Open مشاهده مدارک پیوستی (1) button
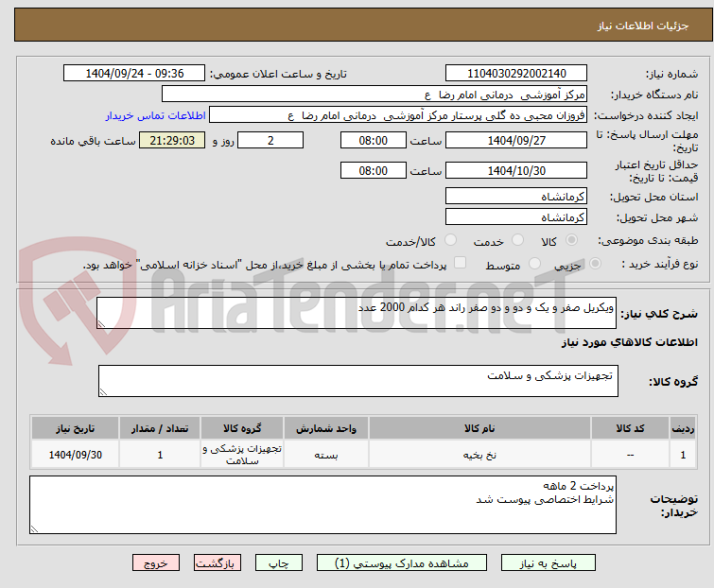This screenshot has height=588, width=714. [x=402, y=563]
